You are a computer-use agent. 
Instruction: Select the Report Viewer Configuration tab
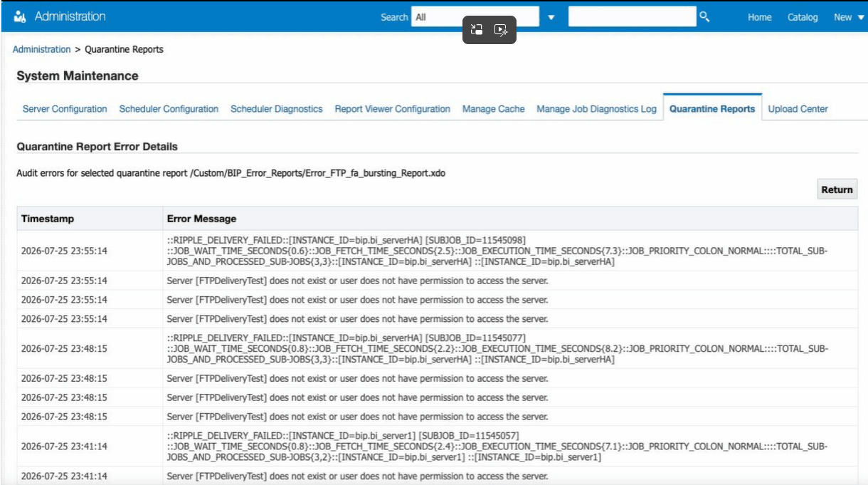click(393, 109)
